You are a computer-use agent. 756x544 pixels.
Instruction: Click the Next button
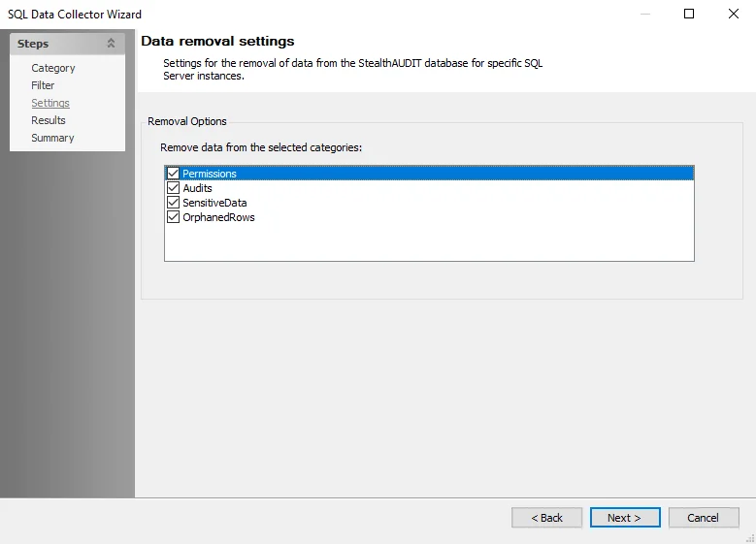(625, 518)
